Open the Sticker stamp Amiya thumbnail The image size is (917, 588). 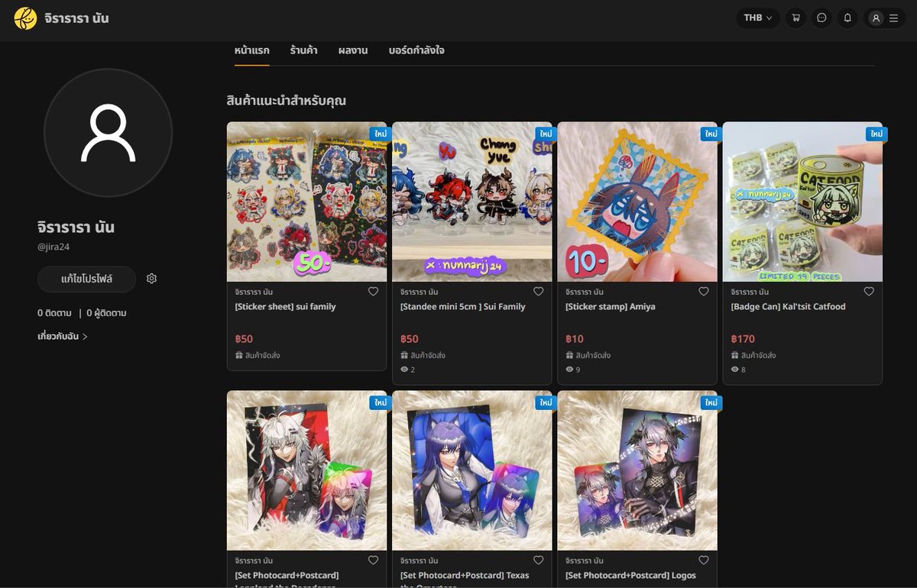click(637, 202)
